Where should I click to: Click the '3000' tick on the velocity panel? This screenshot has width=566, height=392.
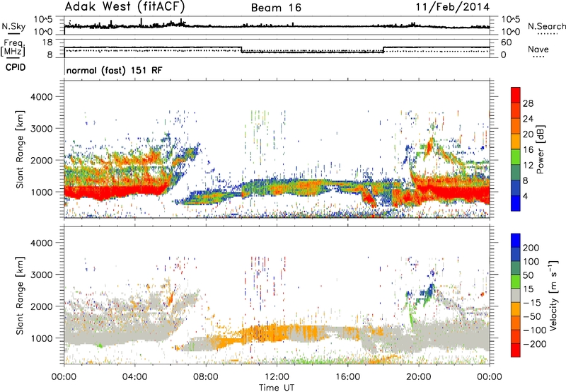(41, 275)
